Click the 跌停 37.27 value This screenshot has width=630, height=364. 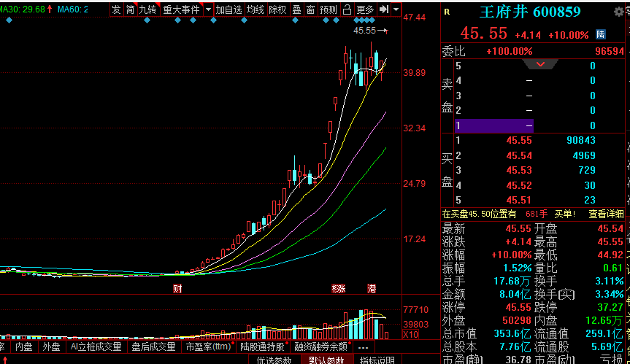[610, 307]
